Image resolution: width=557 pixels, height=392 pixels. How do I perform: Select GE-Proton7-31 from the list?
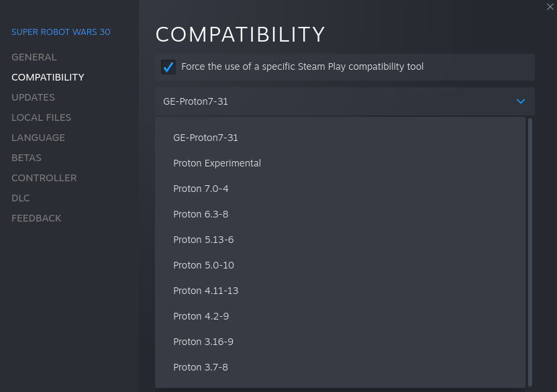(x=205, y=138)
